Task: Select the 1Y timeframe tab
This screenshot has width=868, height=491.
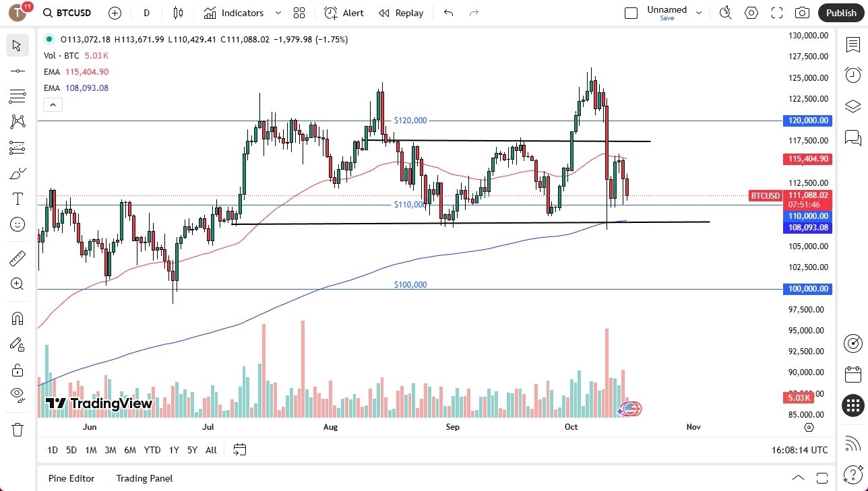Action: pyautogui.click(x=173, y=449)
